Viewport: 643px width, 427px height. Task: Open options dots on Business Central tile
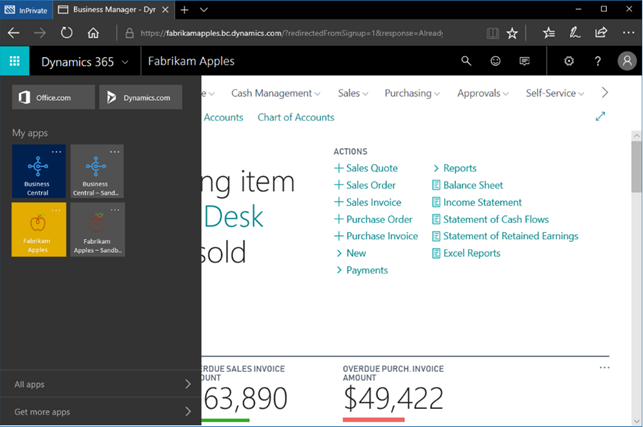pos(56,152)
